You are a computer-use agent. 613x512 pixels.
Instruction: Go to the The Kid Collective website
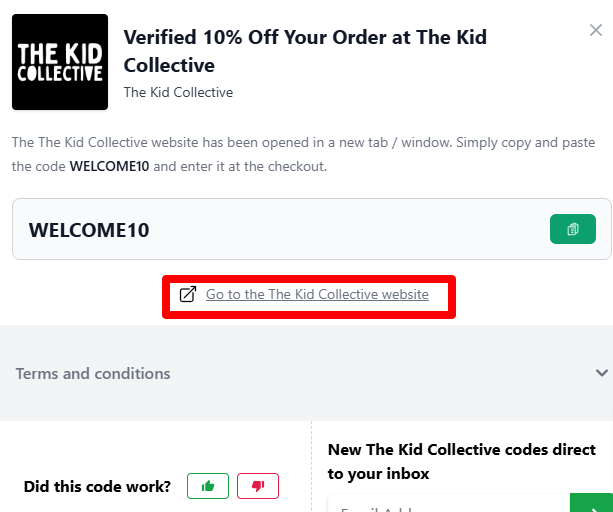[317, 295]
